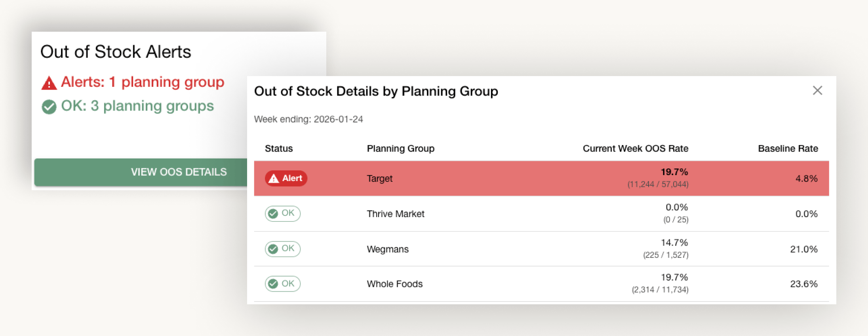Select the Wegmans planning group name
This screenshot has height=336, width=868.
(388, 249)
